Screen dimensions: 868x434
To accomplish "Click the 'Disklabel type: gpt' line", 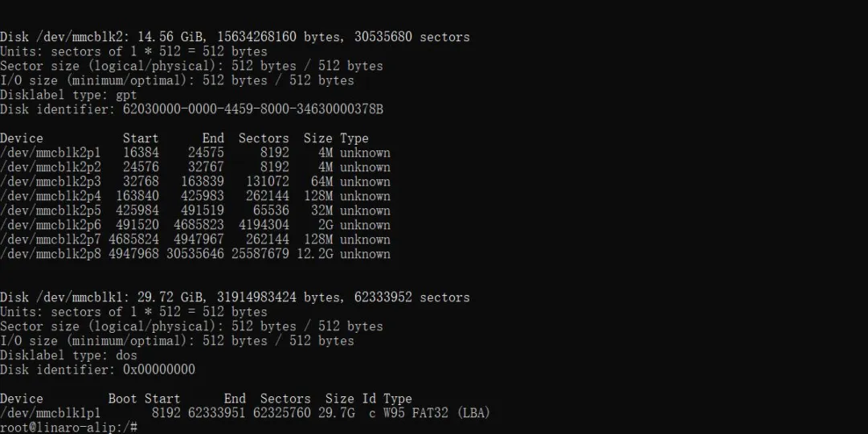I will click(68, 95).
